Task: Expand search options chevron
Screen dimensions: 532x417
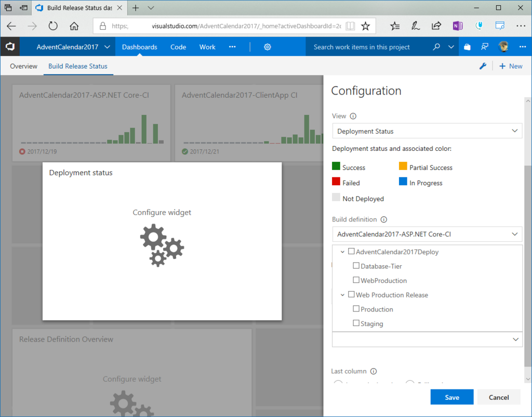Action: (451, 47)
